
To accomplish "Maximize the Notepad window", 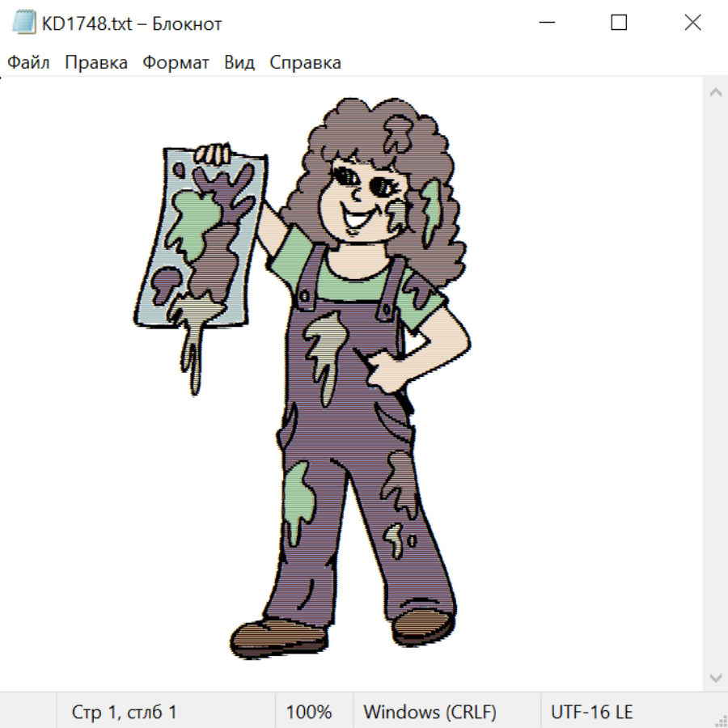I will point(619,23).
